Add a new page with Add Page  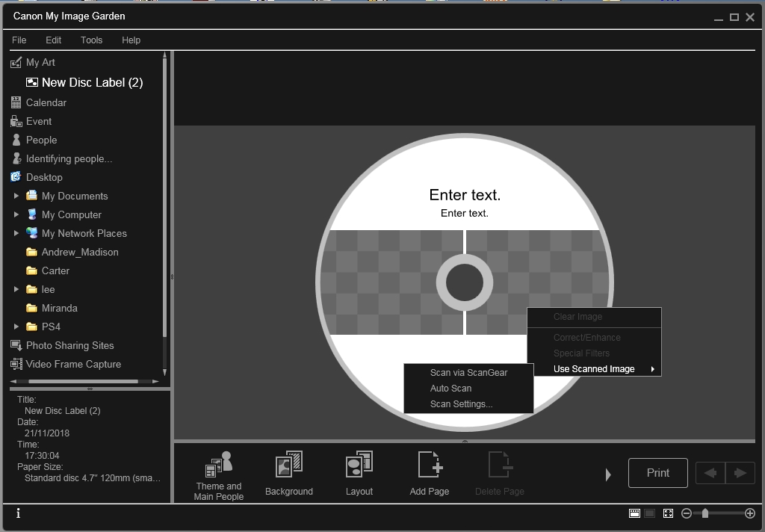[x=429, y=473]
